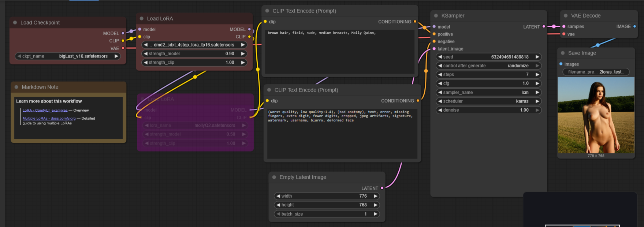Image resolution: width=644 pixels, height=227 pixels.
Task: Collapse the Save Image node via title dot
Action: click(x=563, y=53)
